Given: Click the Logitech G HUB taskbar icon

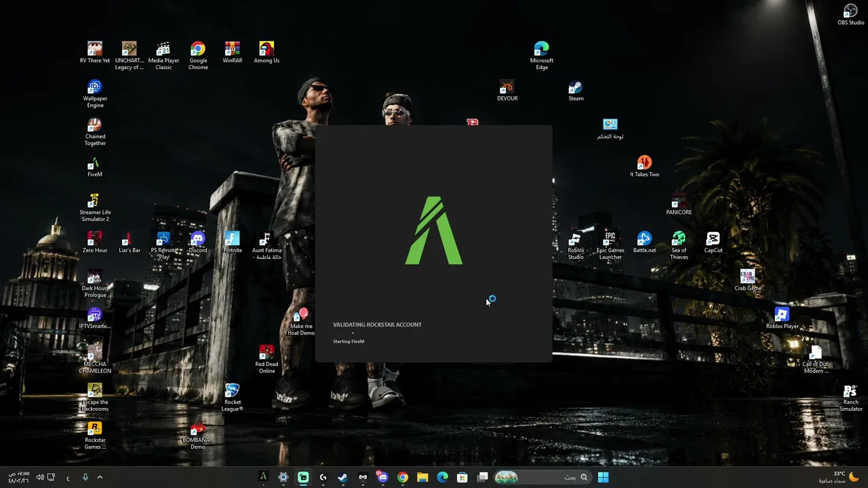Looking at the screenshot, I should point(323,477).
